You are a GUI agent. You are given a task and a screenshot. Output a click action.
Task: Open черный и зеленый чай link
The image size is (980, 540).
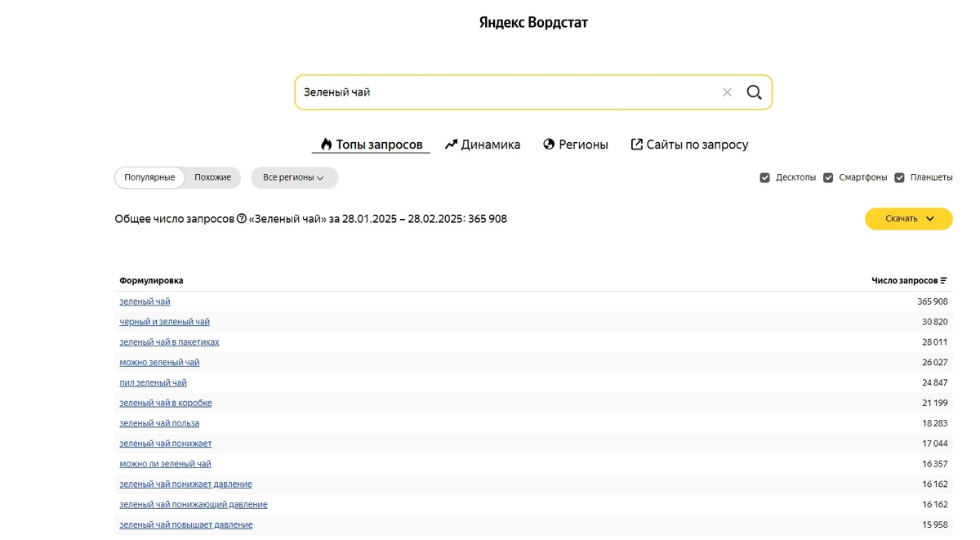pyautogui.click(x=164, y=322)
